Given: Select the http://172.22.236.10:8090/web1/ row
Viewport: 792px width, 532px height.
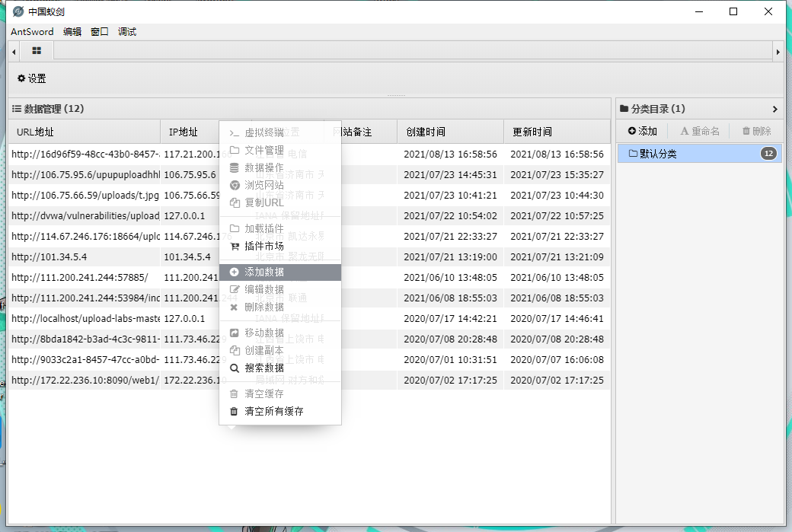Looking at the screenshot, I should tap(309, 380).
